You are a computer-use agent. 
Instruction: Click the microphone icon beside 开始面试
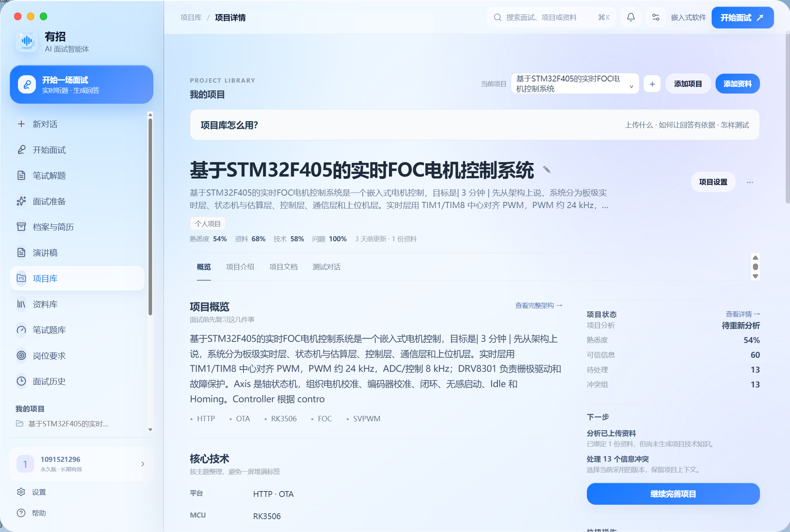[21, 150]
